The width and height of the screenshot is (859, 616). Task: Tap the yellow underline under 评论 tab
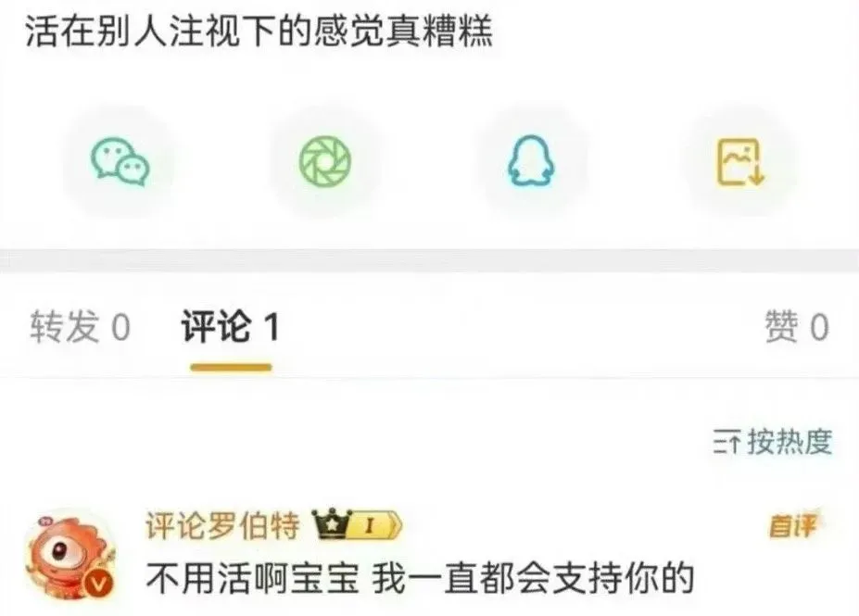point(231,367)
